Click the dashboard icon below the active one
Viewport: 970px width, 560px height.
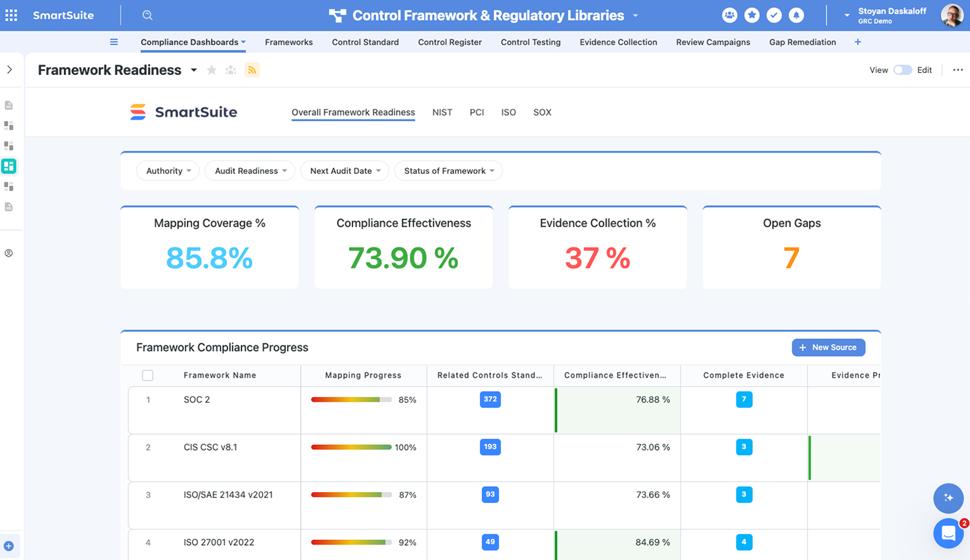9,186
